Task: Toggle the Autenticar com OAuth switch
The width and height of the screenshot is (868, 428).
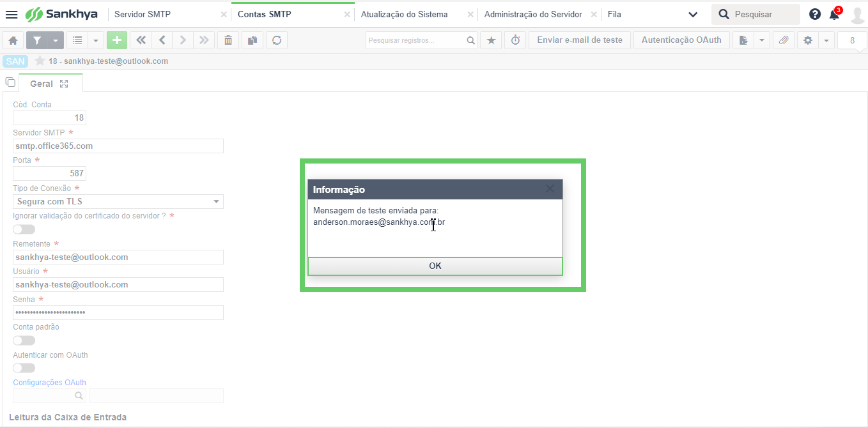Action: coord(24,368)
